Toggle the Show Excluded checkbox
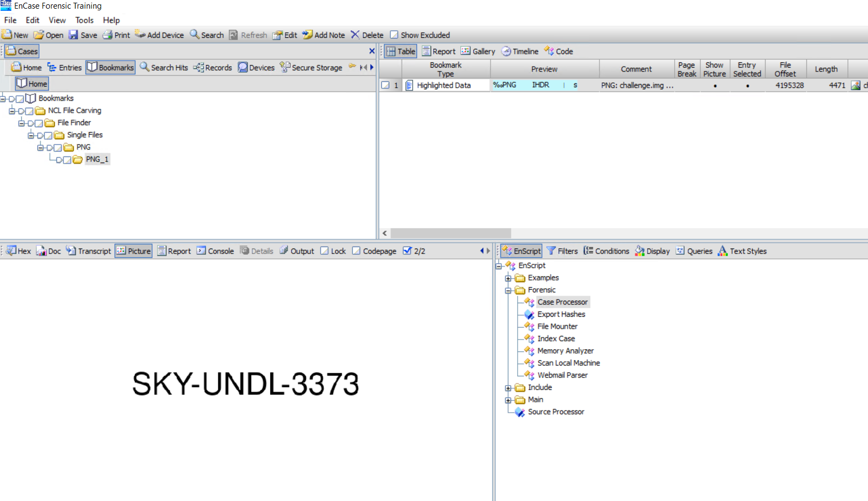This screenshot has height=501, width=868. tap(394, 35)
